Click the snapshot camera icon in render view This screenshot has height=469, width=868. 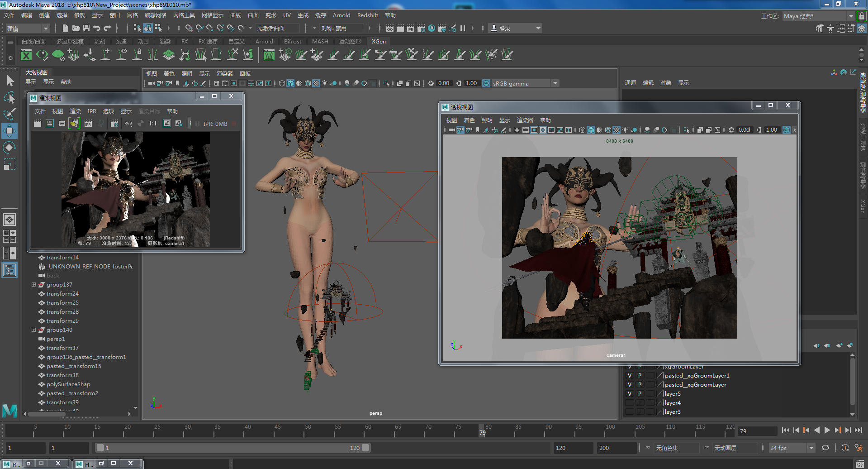[x=62, y=124]
